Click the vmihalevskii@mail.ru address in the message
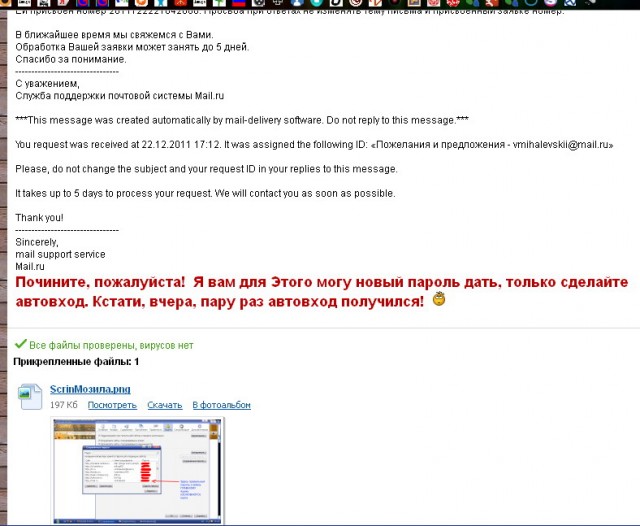Screen dimensions: 640x526 557,145
